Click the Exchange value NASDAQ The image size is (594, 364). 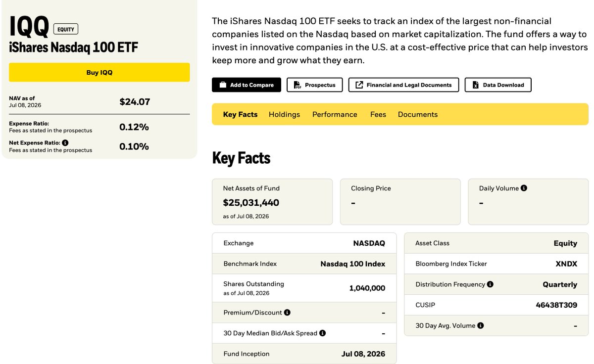pos(369,243)
